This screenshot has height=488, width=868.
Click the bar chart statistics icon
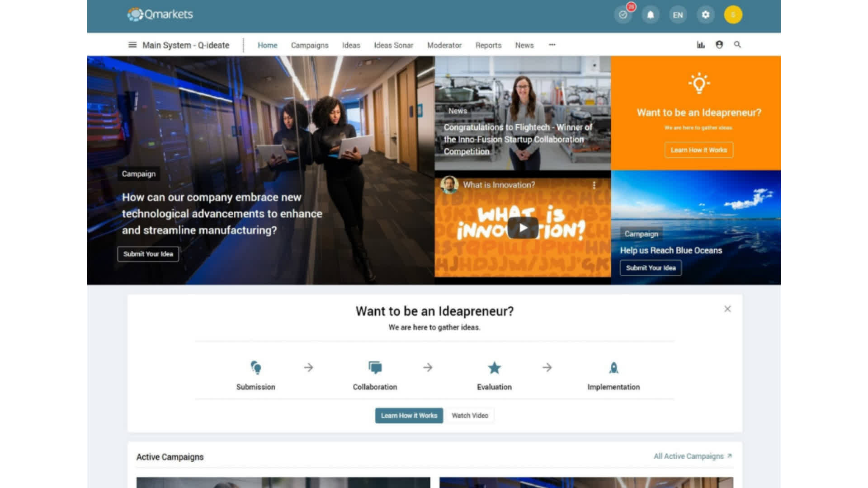pyautogui.click(x=701, y=45)
